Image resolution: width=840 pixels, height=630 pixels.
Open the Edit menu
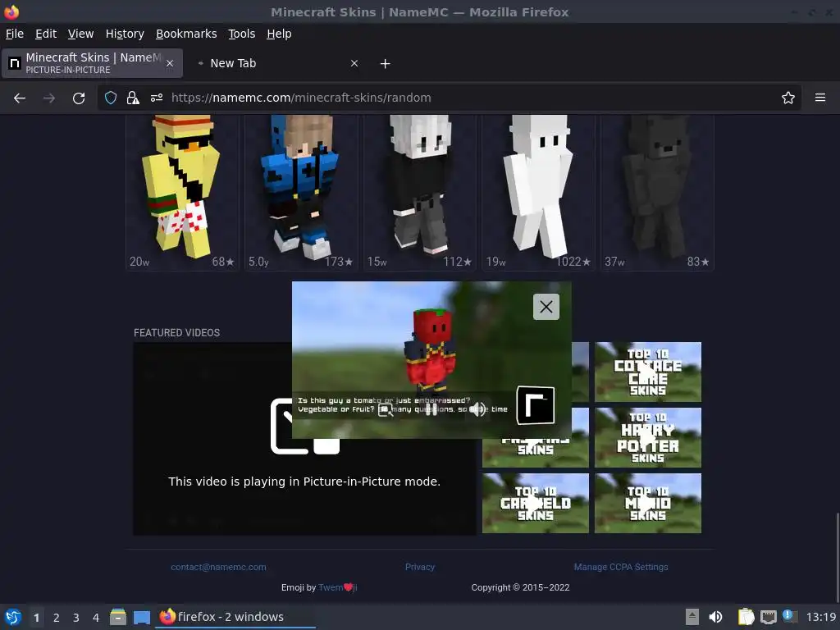tap(46, 34)
